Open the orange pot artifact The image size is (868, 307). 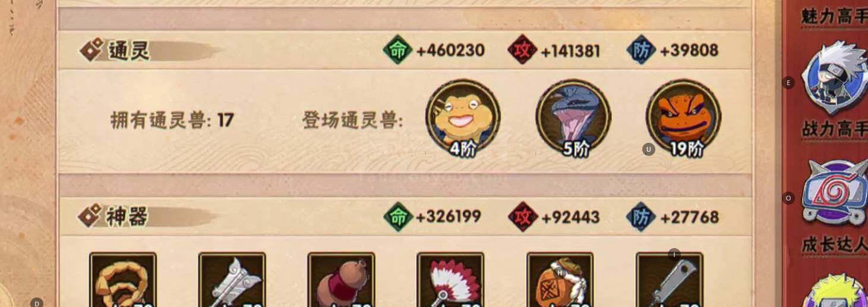(x=560, y=280)
